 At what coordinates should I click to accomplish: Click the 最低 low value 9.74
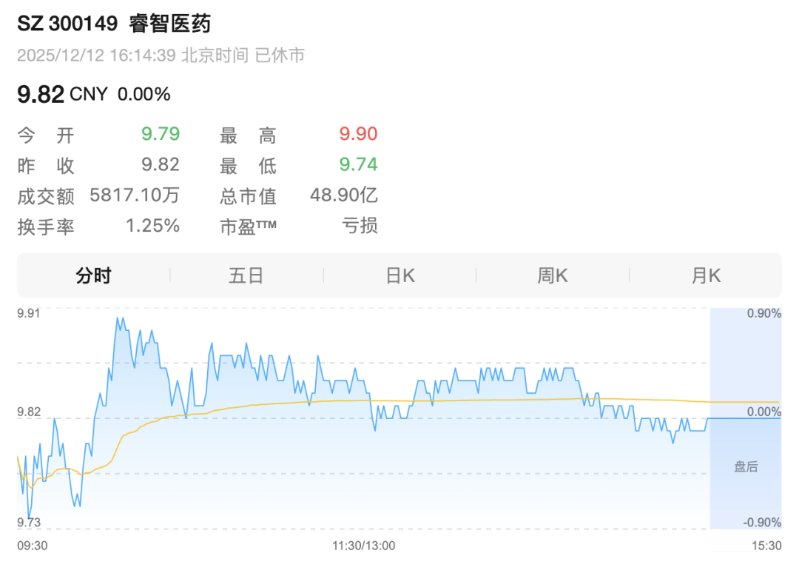(358, 165)
